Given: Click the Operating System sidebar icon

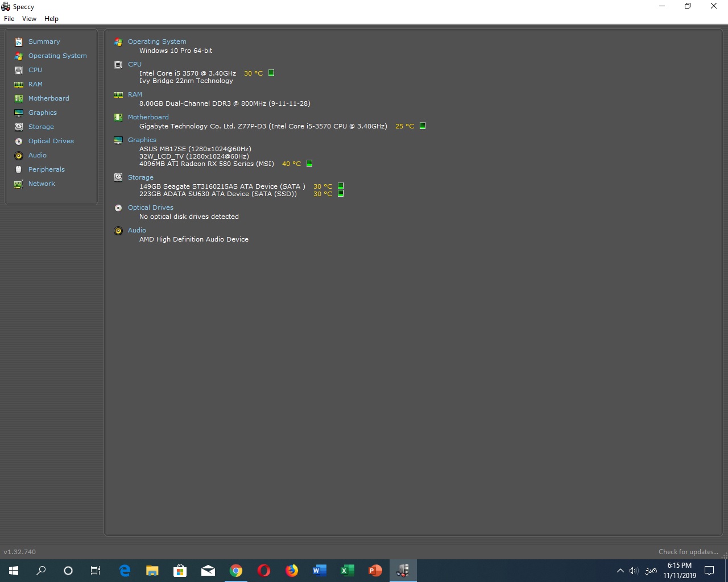Looking at the screenshot, I should (x=19, y=56).
